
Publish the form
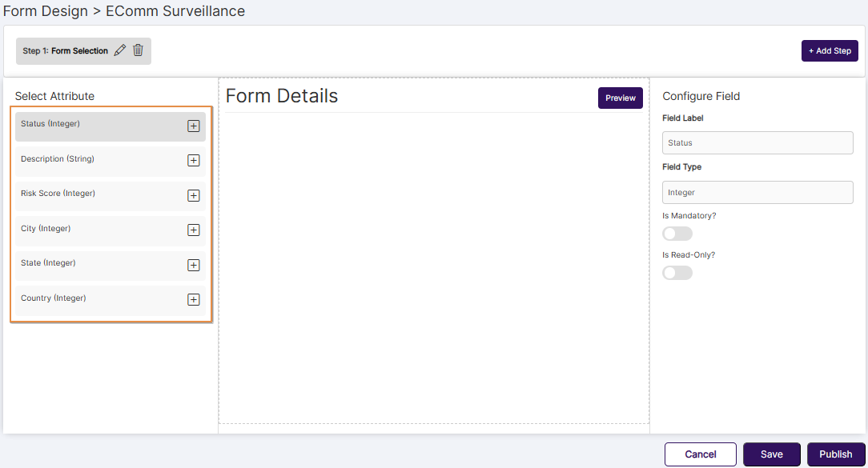[x=835, y=454]
